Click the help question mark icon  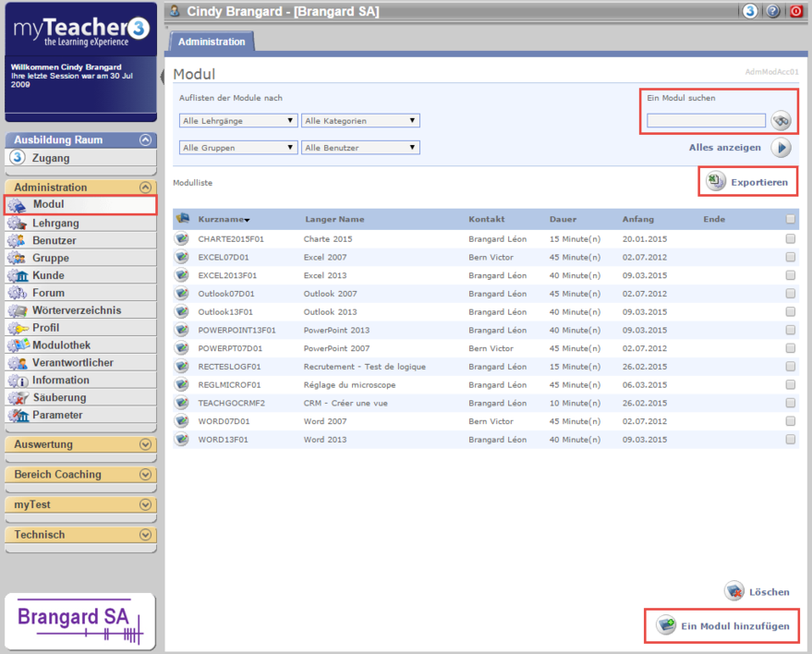pos(773,12)
